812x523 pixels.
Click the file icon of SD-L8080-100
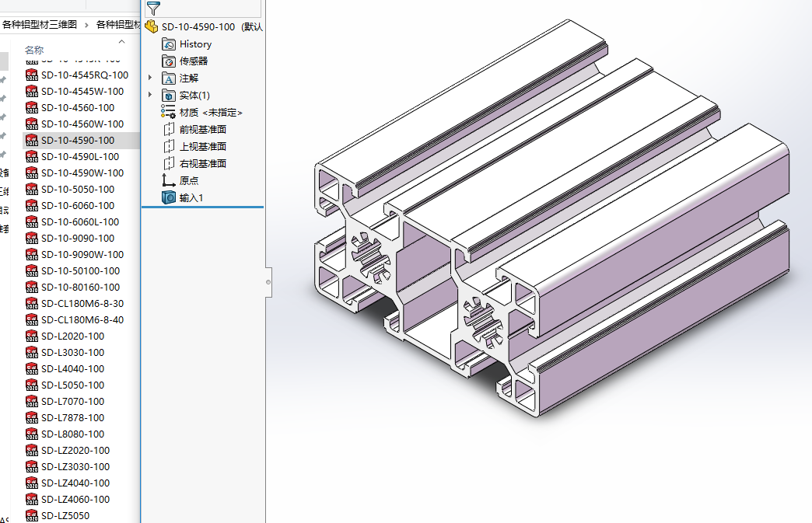(32, 434)
